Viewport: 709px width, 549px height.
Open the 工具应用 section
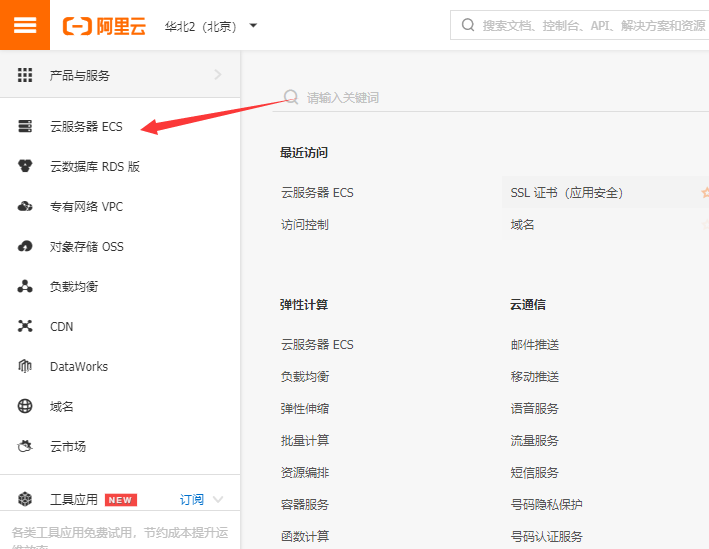tap(74, 500)
